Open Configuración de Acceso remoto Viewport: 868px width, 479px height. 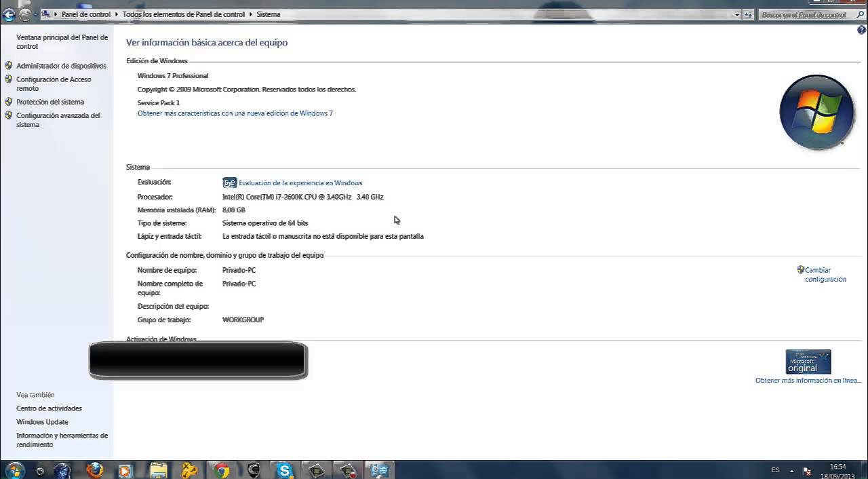point(54,84)
